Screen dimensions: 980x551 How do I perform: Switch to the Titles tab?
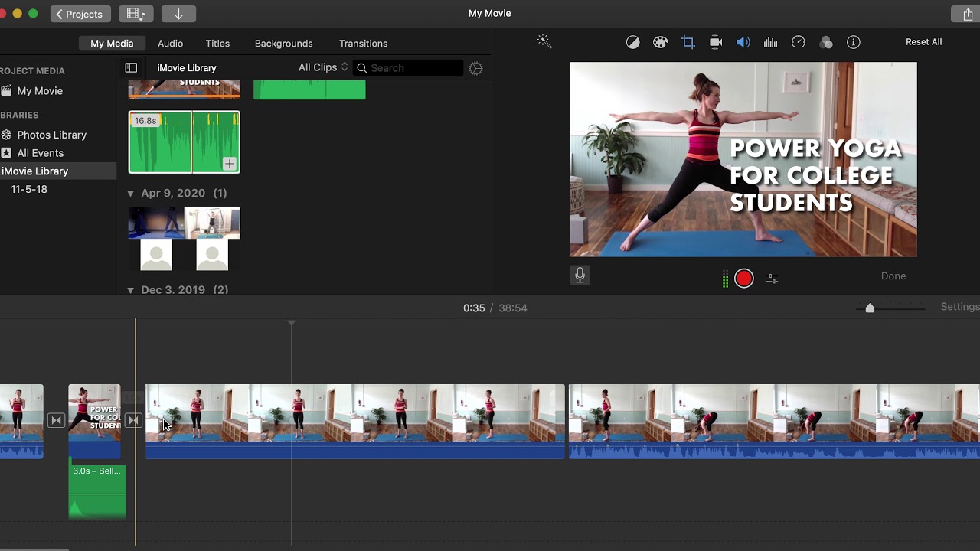point(217,44)
